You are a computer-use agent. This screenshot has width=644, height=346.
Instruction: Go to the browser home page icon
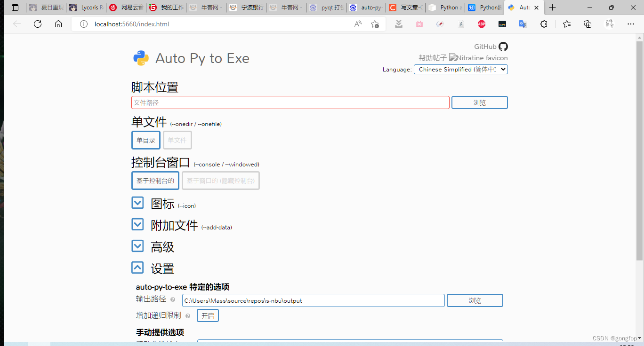click(58, 24)
